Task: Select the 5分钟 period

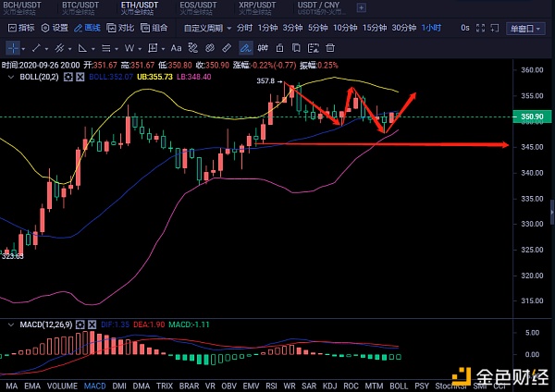Action: [x=318, y=28]
